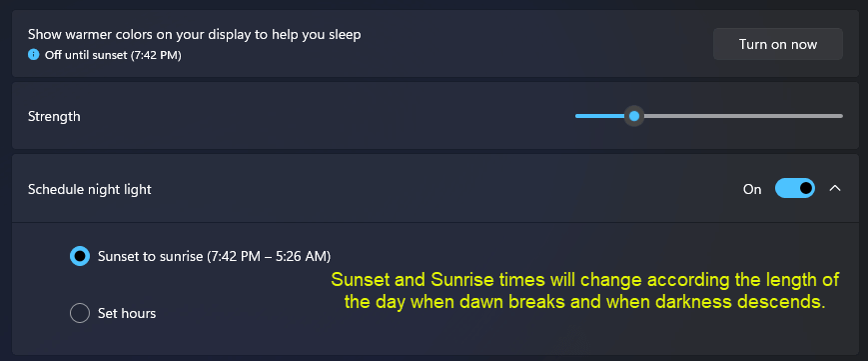Disable the Schedule night light toggle

[795, 189]
